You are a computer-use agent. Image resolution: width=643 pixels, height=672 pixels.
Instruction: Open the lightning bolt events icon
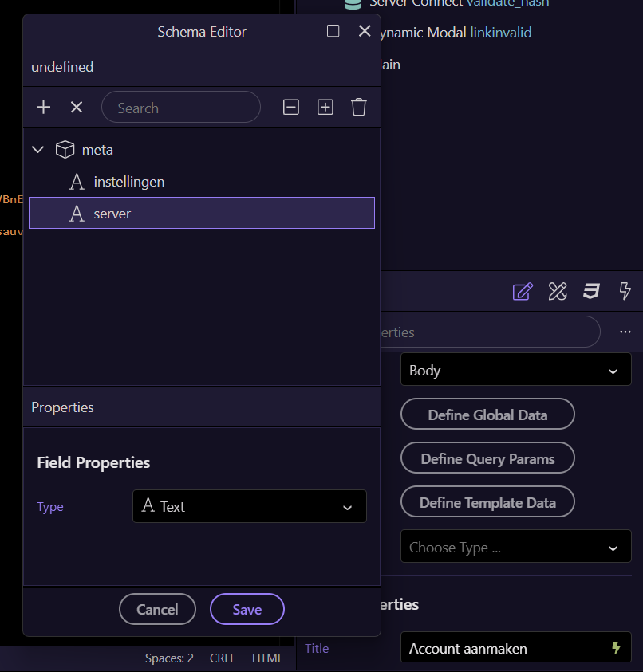[625, 291]
